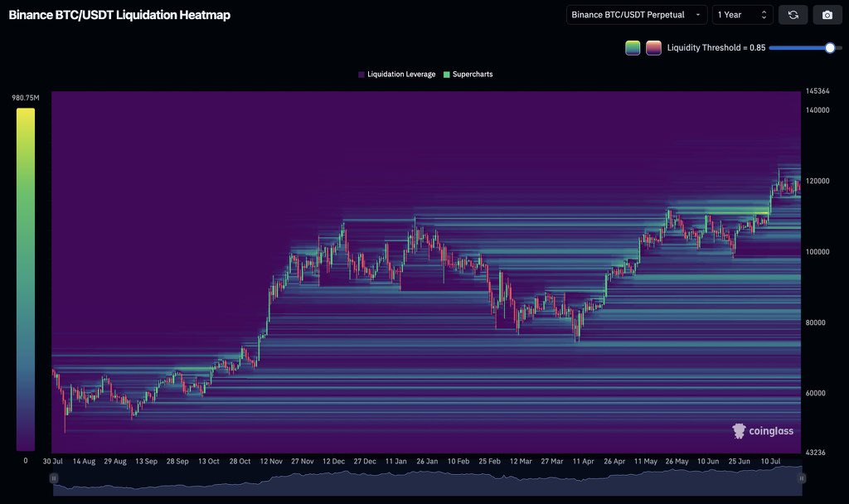Screen dimensions: 849x504
Task: Open the 1 Year time range selector
Action: (x=742, y=15)
